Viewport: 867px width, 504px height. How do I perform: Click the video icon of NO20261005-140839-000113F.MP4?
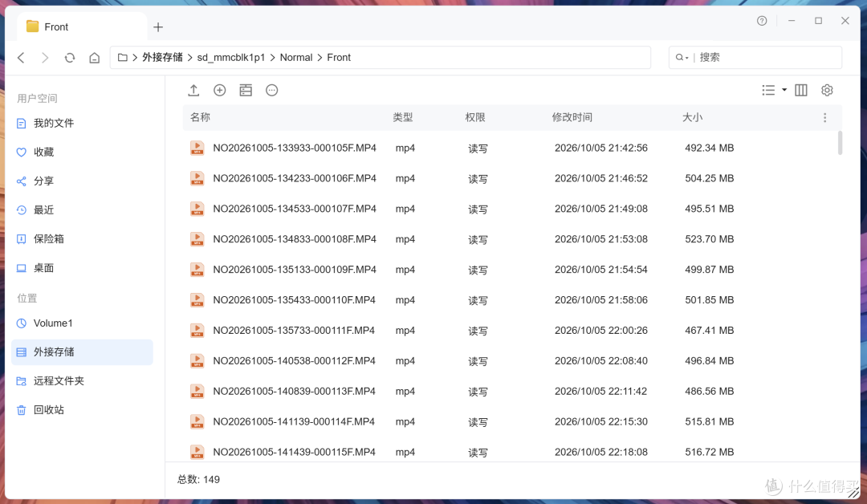coord(197,392)
